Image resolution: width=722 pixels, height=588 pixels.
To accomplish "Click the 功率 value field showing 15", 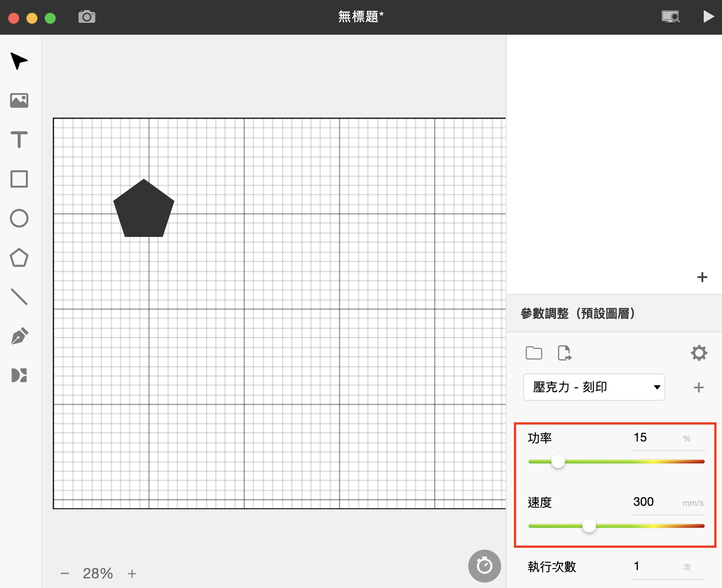I will pyautogui.click(x=669, y=438).
